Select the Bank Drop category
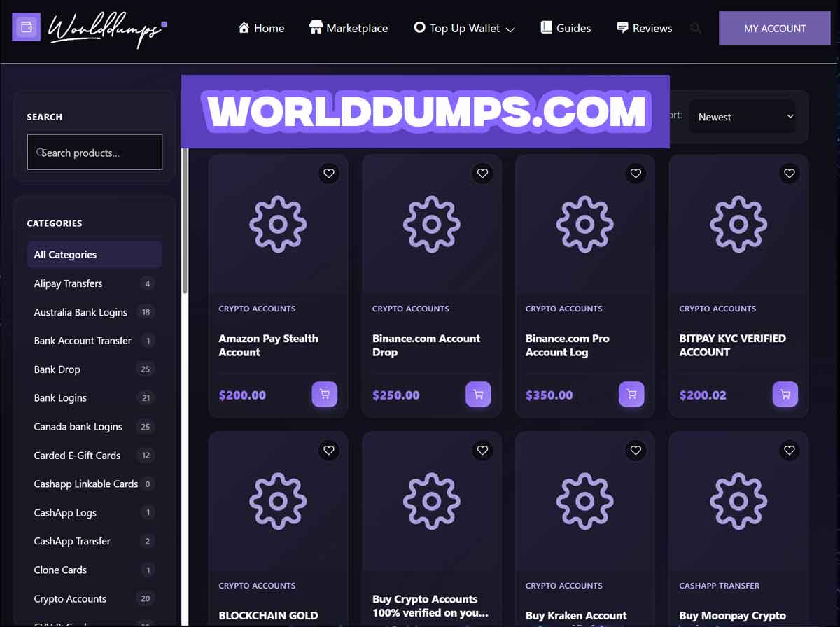The width and height of the screenshot is (840, 627). coord(94,369)
